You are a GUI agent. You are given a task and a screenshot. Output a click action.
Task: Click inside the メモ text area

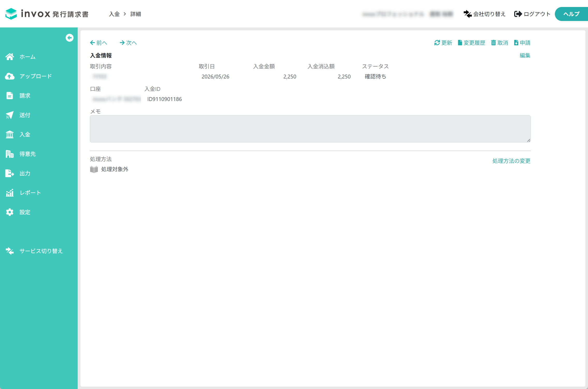point(310,129)
